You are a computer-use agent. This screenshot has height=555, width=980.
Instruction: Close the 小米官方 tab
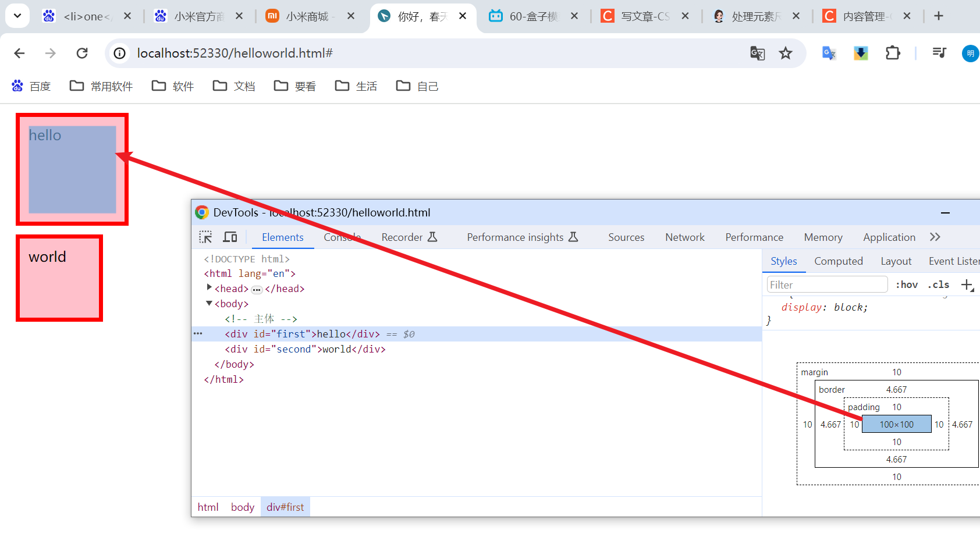239,16
